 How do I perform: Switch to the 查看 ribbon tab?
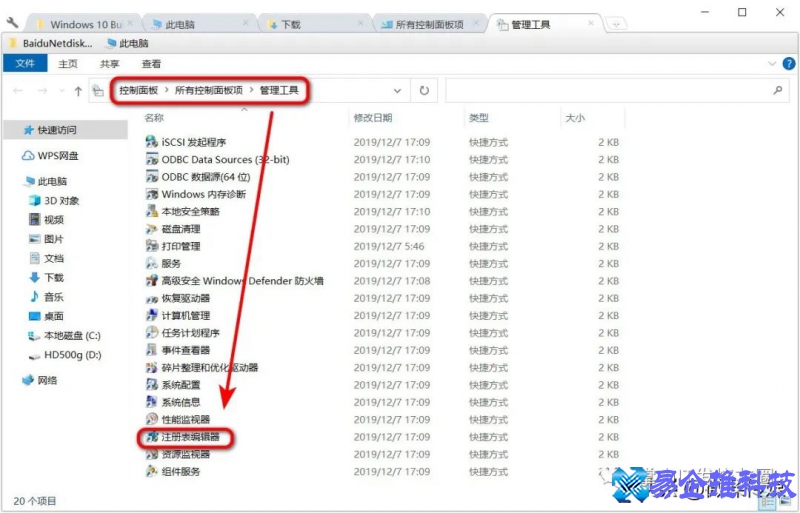(151, 64)
